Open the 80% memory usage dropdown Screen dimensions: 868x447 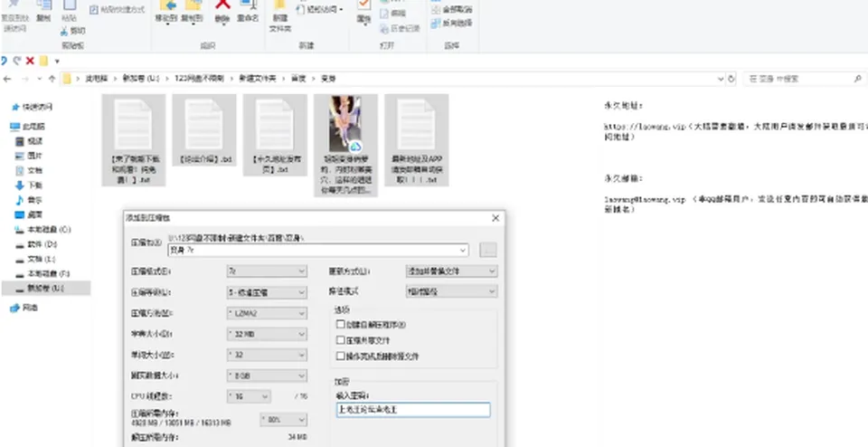pyautogui.click(x=283, y=420)
